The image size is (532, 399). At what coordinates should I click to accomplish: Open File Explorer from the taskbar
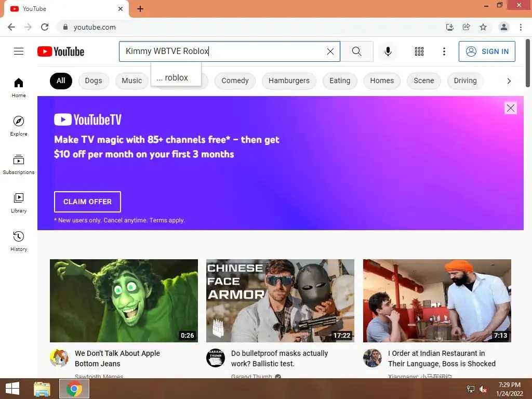42,389
